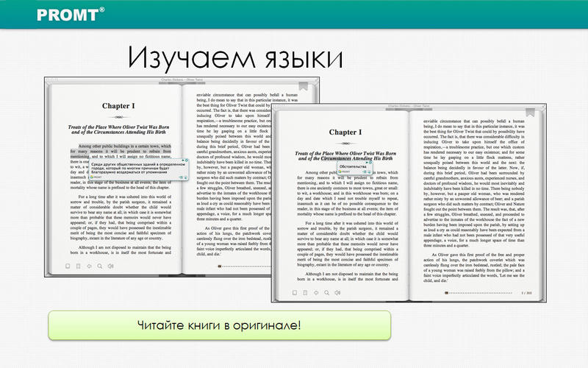This screenshot has width=588, height=368.
Task: Open the square book icon in front reader toolbar
Action: tap(295, 292)
